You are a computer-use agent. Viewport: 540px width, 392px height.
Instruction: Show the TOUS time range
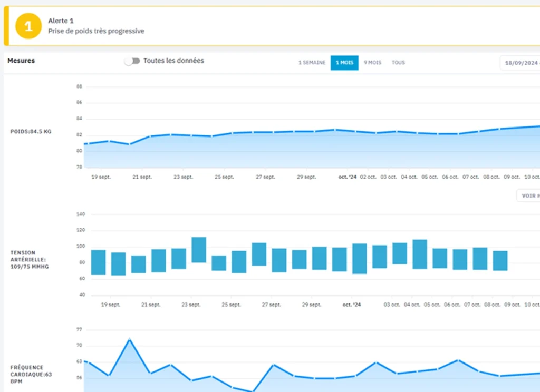pos(398,63)
